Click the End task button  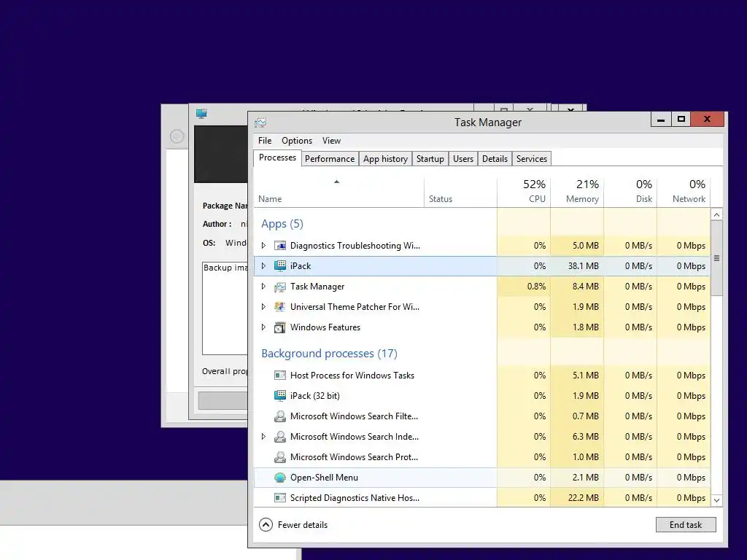686,525
